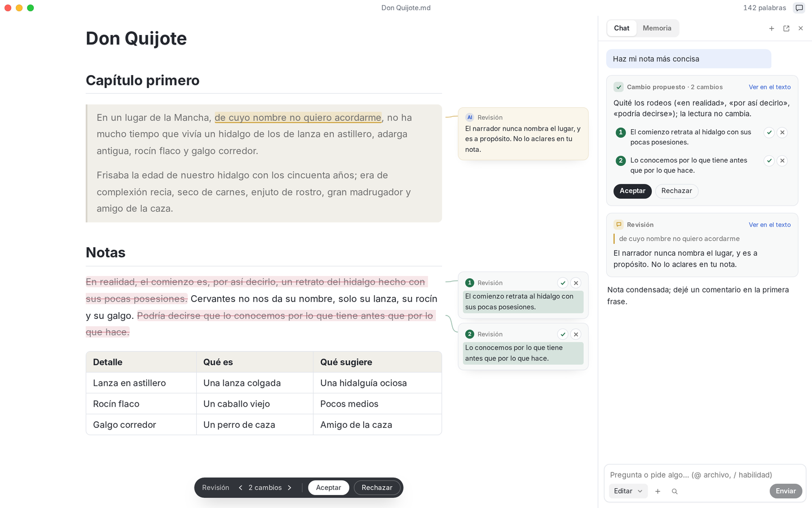The width and height of the screenshot is (812, 508).
Task: Open the Editar mode dropdown
Action: 628,491
